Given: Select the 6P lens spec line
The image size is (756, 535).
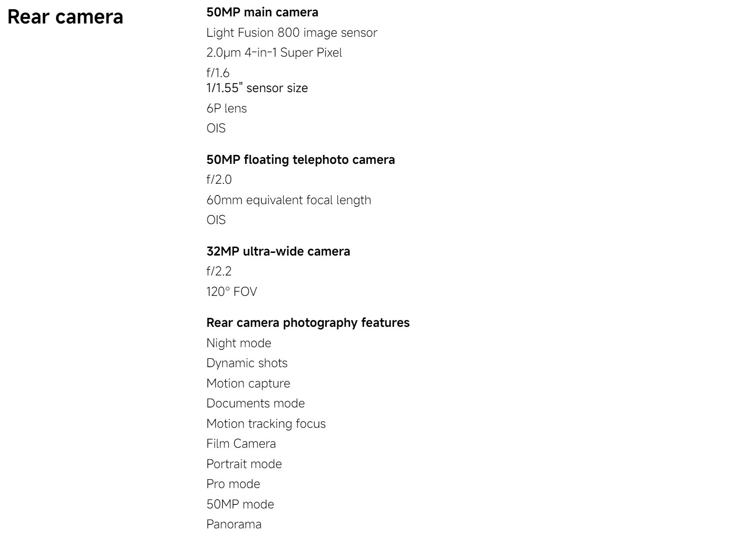Looking at the screenshot, I should tap(227, 108).
